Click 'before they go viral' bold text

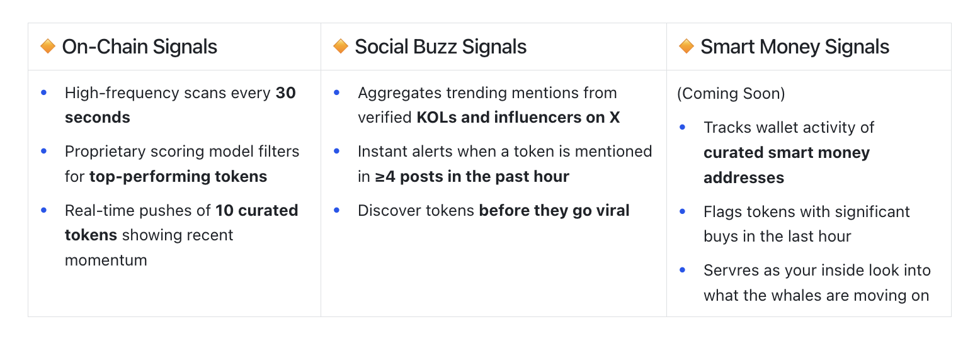point(554,210)
